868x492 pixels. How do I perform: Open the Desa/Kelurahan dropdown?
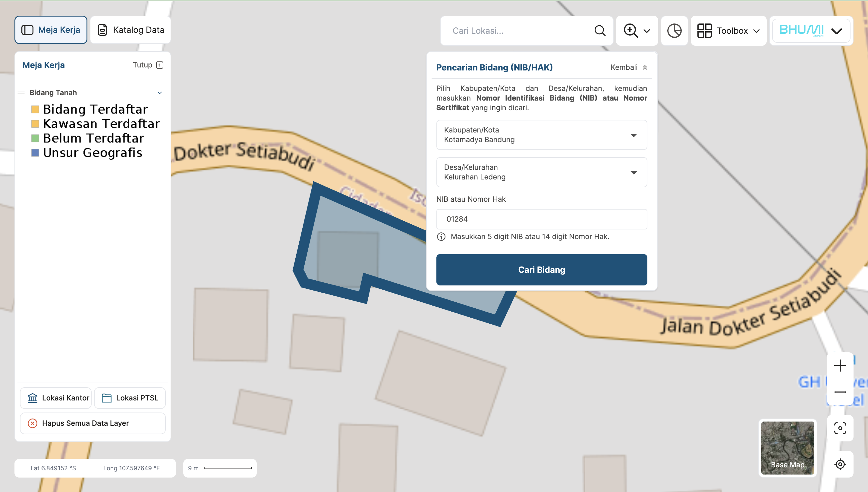[x=541, y=172]
